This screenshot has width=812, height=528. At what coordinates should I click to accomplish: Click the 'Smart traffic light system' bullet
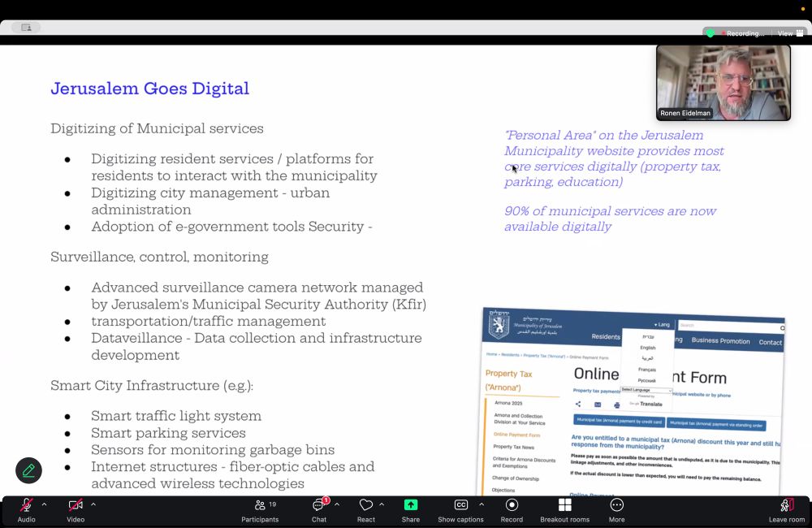pyautogui.click(x=176, y=416)
